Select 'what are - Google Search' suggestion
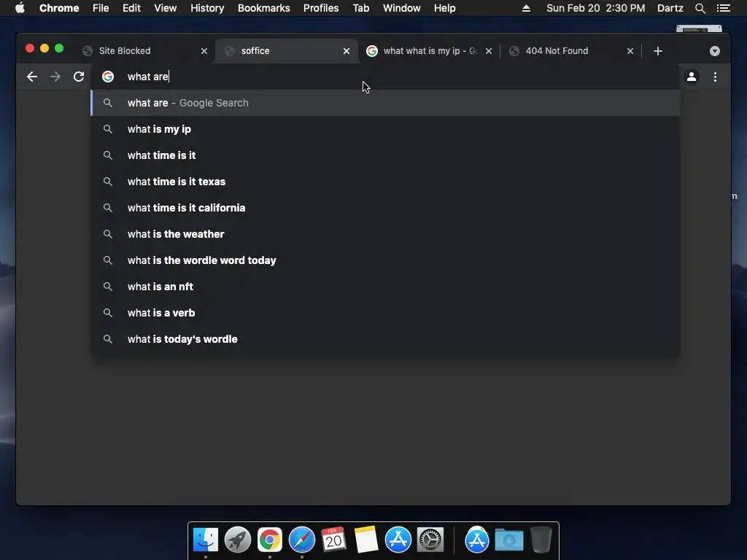Viewport: 747px width, 560px height. (385, 103)
